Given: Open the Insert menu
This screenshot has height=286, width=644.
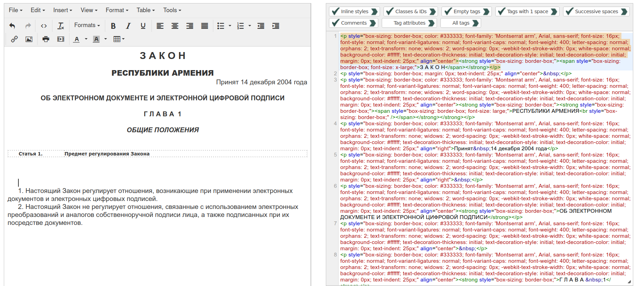Looking at the screenshot, I should [x=63, y=10].
